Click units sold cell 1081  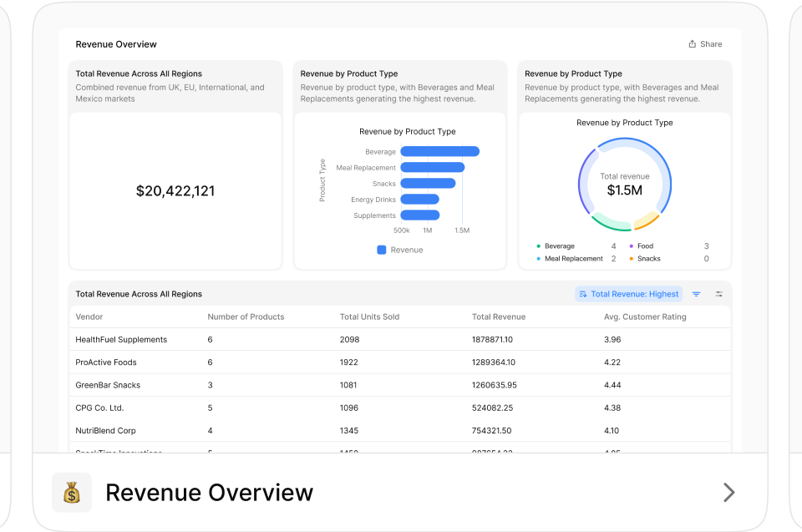[x=348, y=385]
